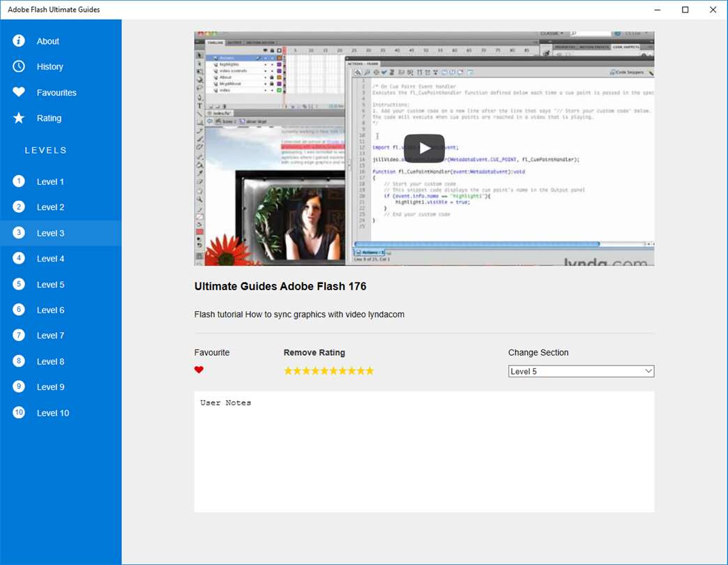This screenshot has width=728, height=565.
Task: Click the Level 5 number badge
Action: coord(19,284)
